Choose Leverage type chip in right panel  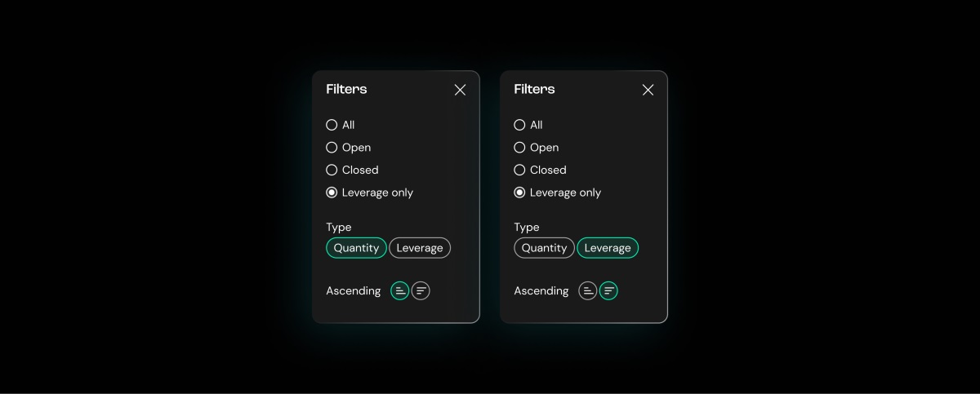[x=608, y=248]
